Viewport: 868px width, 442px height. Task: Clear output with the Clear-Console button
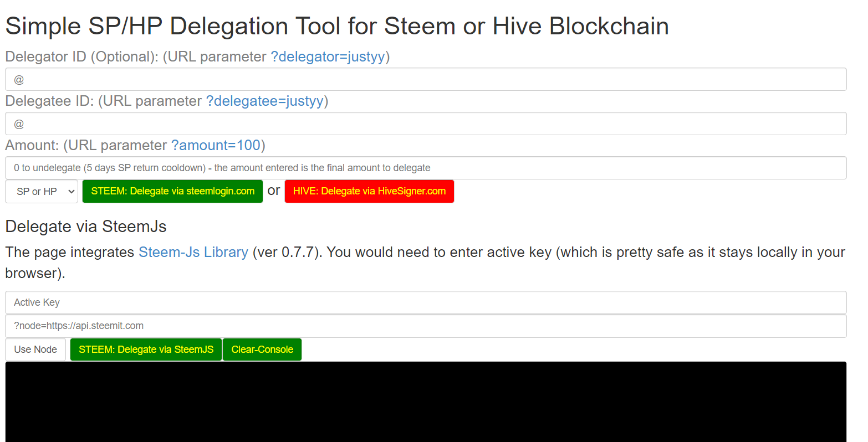[262, 350]
